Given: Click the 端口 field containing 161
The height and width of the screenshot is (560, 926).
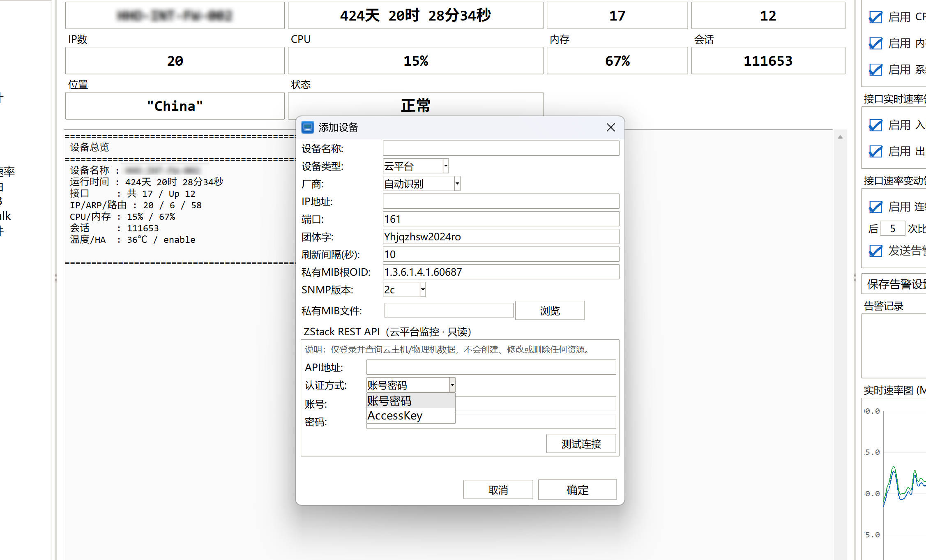Looking at the screenshot, I should (501, 219).
